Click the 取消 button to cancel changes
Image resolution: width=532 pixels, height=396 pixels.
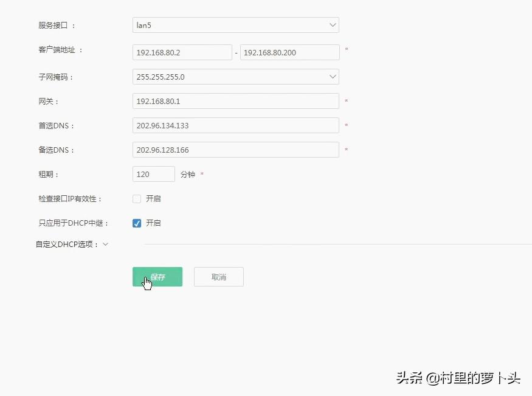pyautogui.click(x=218, y=276)
